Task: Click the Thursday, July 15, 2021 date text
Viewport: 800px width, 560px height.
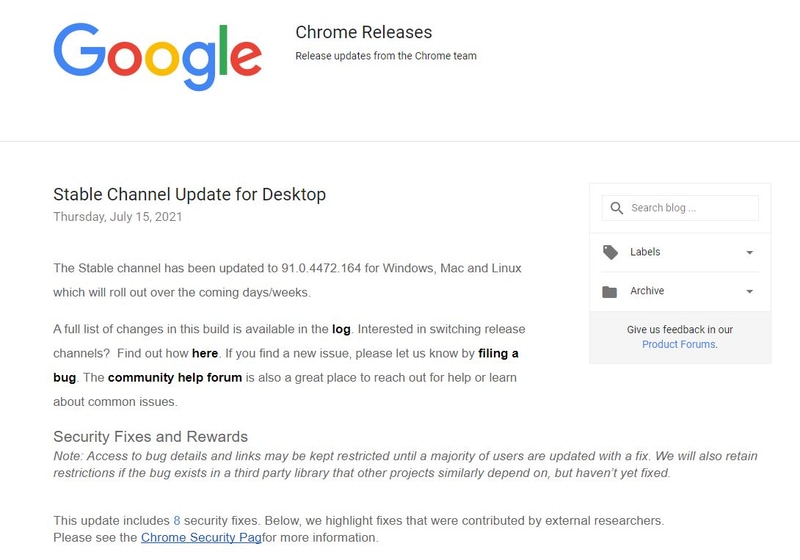Action: pyautogui.click(x=117, y=216)
